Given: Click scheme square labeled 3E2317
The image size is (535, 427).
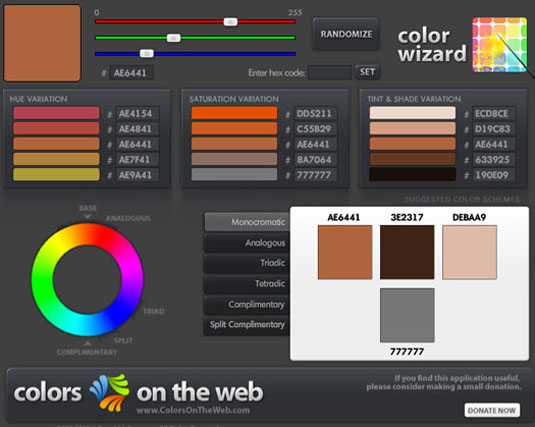Looking at the screenshot, I should (407, 252).
